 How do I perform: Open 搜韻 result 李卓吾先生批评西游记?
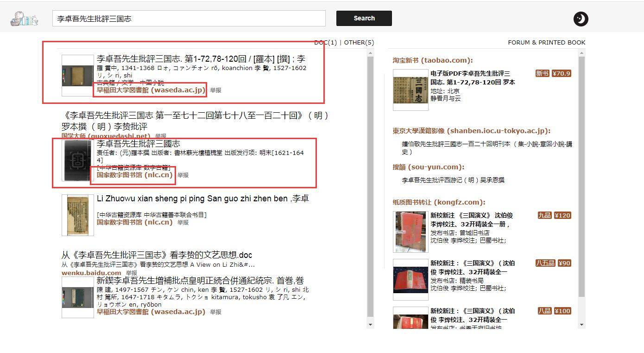pyautogui.click(x=453, y=180)
